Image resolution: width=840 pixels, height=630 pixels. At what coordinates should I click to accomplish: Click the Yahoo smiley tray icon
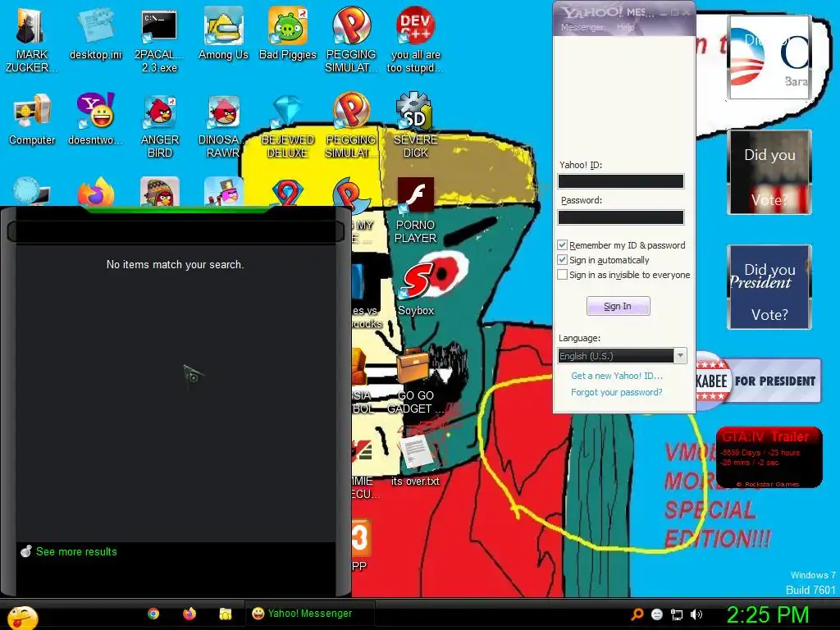[657, 615]
